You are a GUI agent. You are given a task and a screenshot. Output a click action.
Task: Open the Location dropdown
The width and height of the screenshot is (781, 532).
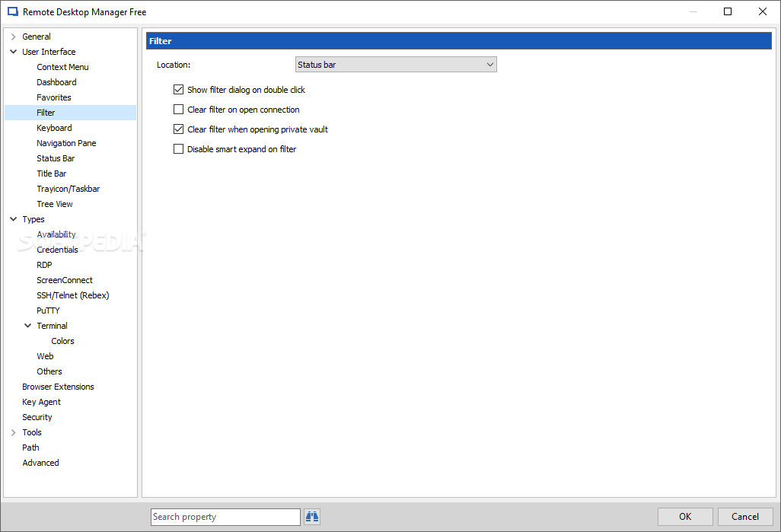[396, 64]
